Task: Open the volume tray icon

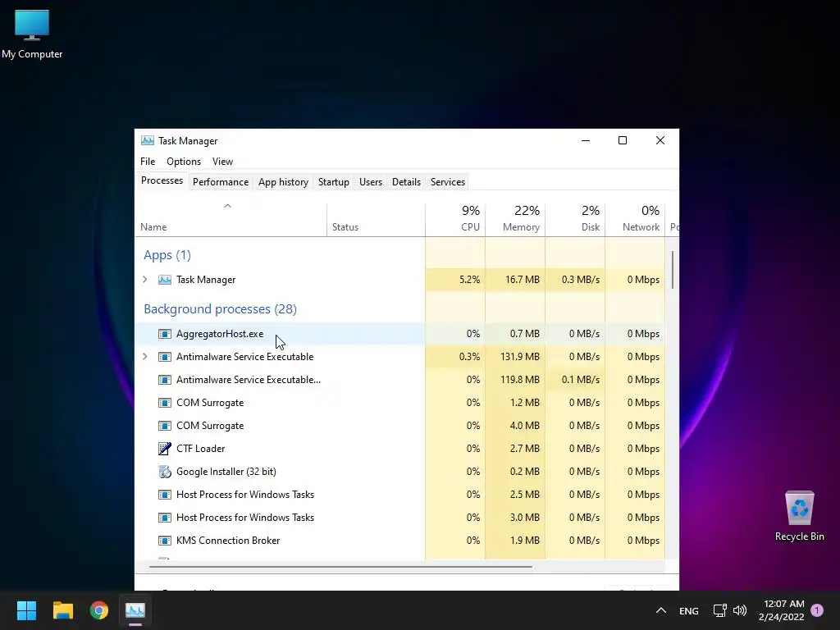Action: point(740,610)
